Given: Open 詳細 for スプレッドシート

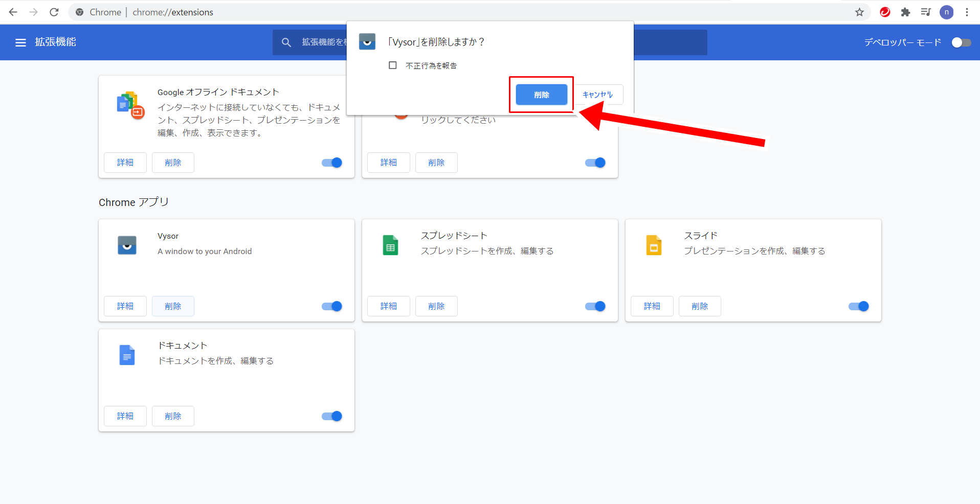Looking at the screenshot, I should [389, 306].
